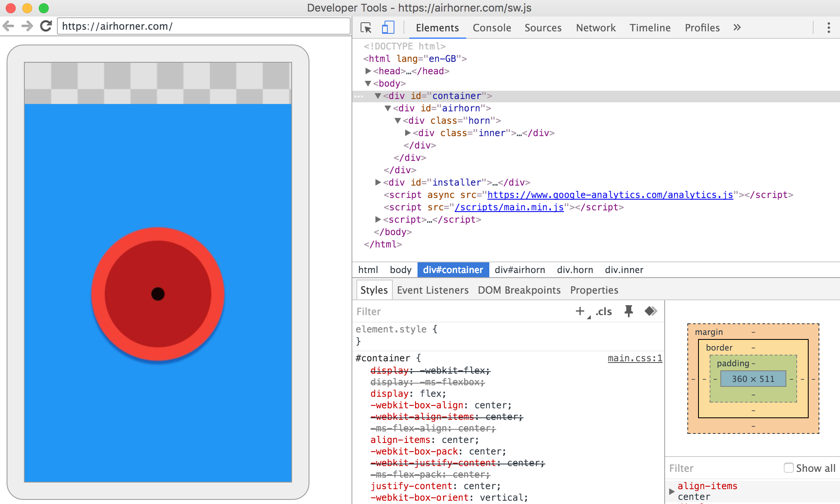Open the google-analytics analytics.js link
Image resolution: width=840 pixels, height=504 pixels.
[610, 195]
